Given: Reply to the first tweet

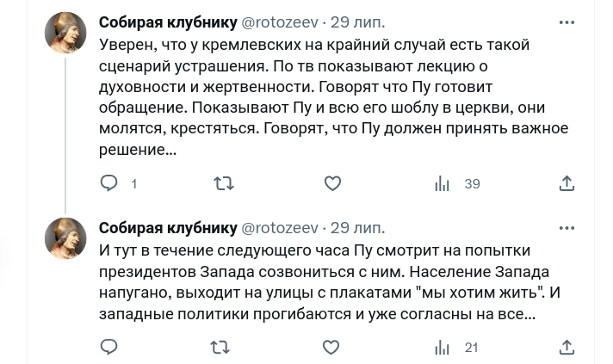Looking at the screenshot, I should (x=109, y=183).
